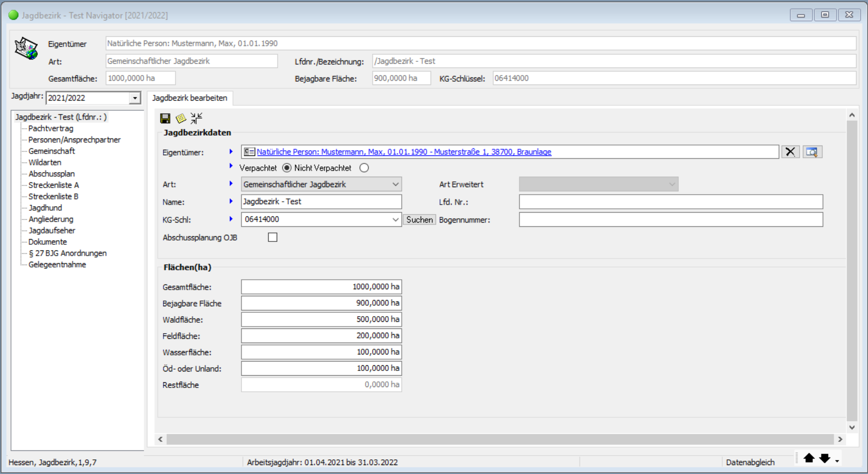Open owner search via magnifier icon
The image size is (868, 474).
pos(812,152)
